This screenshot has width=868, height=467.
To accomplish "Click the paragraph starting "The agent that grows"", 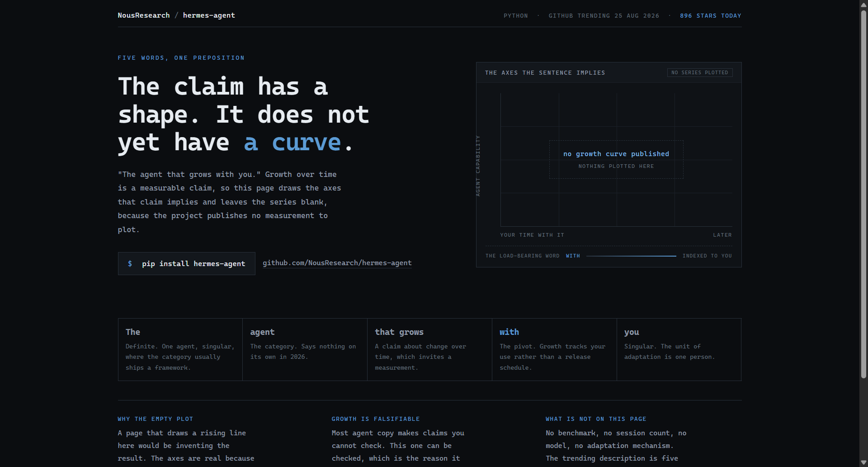I will click(x=230, y=202).
